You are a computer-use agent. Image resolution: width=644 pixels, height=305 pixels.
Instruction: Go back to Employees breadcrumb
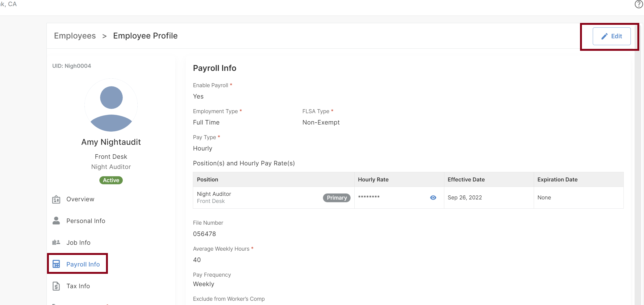pyautogui.click(x=75, y=36)
